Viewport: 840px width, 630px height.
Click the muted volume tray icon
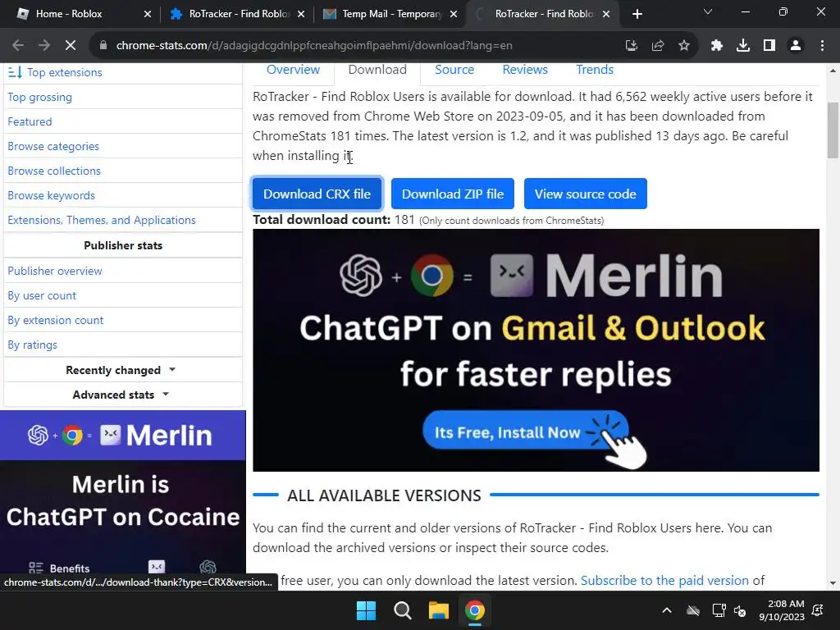(x=741, y=610)
